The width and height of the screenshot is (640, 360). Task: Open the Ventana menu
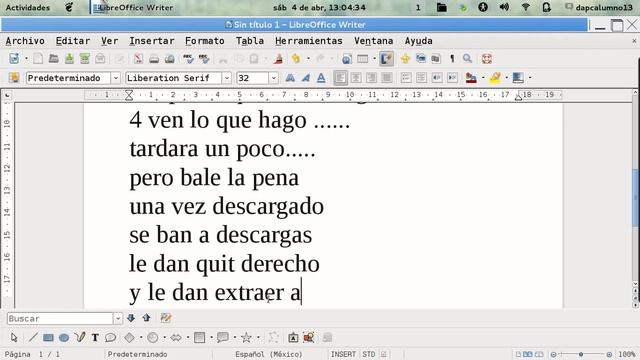(373, 41)
